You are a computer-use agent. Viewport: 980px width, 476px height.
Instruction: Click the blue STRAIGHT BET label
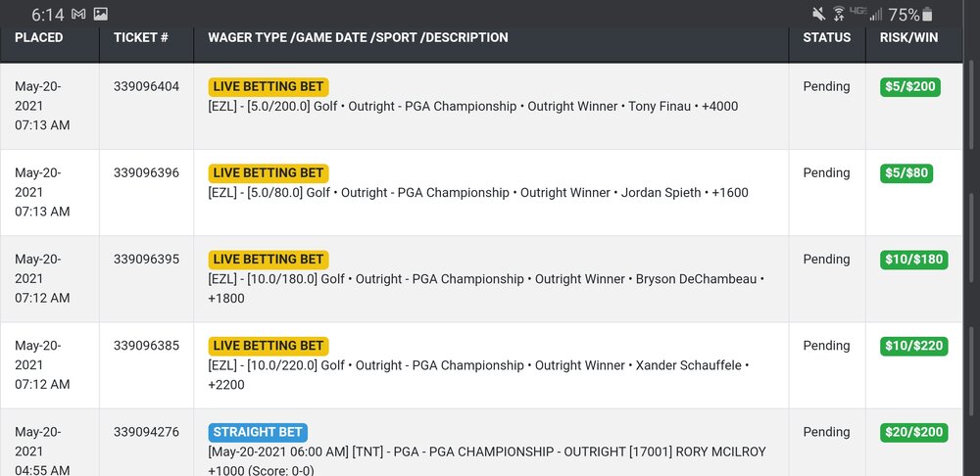(258, 432)
